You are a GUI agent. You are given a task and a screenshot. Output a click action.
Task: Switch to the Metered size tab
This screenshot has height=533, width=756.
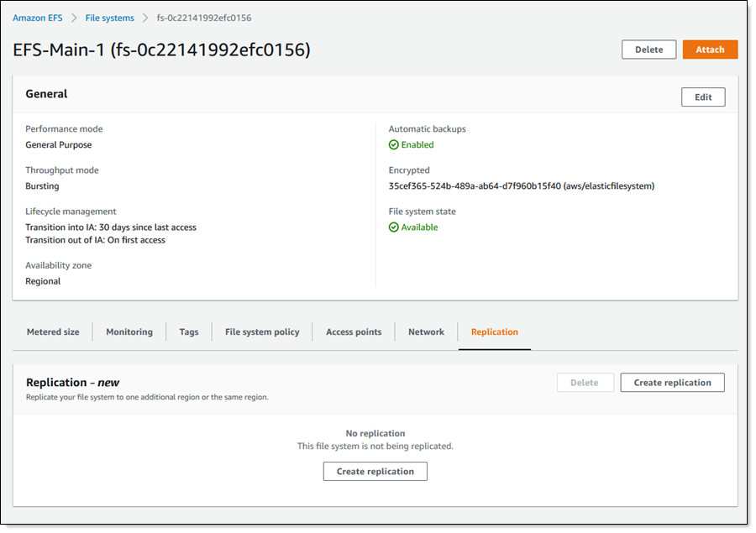pyautogui.click(x=53, y=332)
